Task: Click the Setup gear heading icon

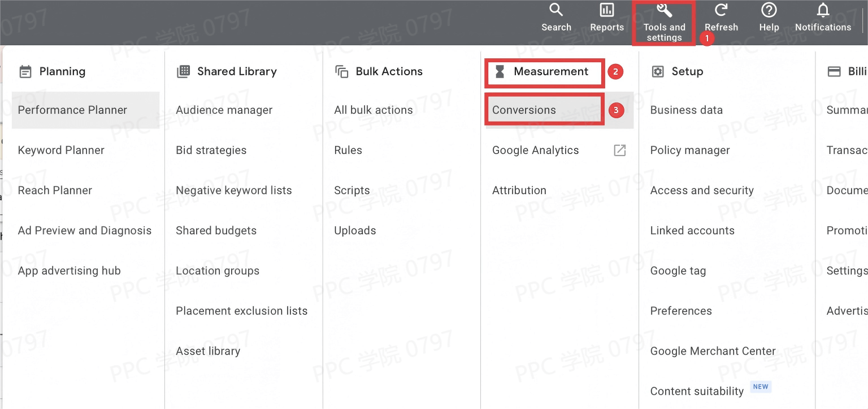Action: click(658, 71)
